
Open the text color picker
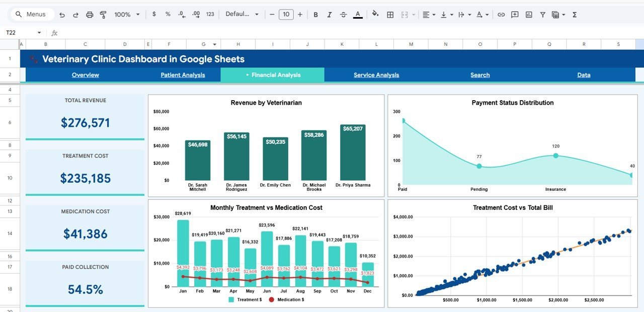358,14
